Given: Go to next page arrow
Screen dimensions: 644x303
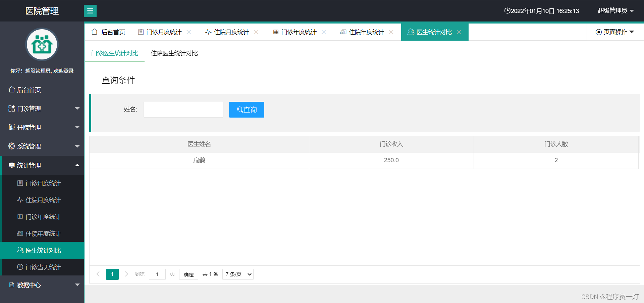Looking at the screenshot, I should [126, 274].
